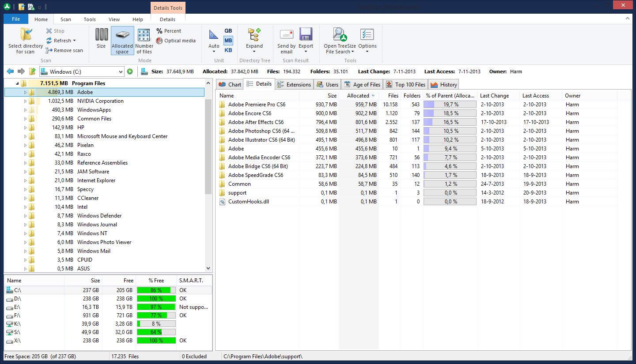Select Microsoft Mouse and Keyboard Center folder
Screen dimensions: 636x364
point(122,136)
